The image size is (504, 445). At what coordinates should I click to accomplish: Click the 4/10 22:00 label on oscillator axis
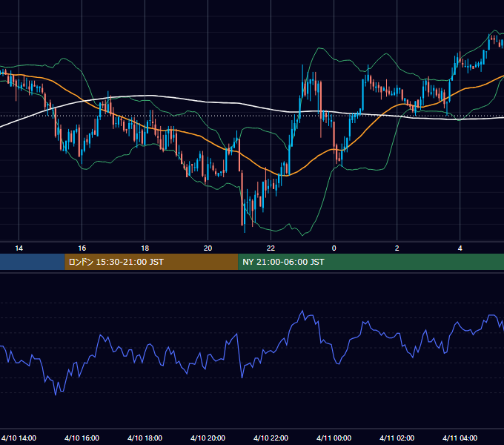[x=271, y=438]
